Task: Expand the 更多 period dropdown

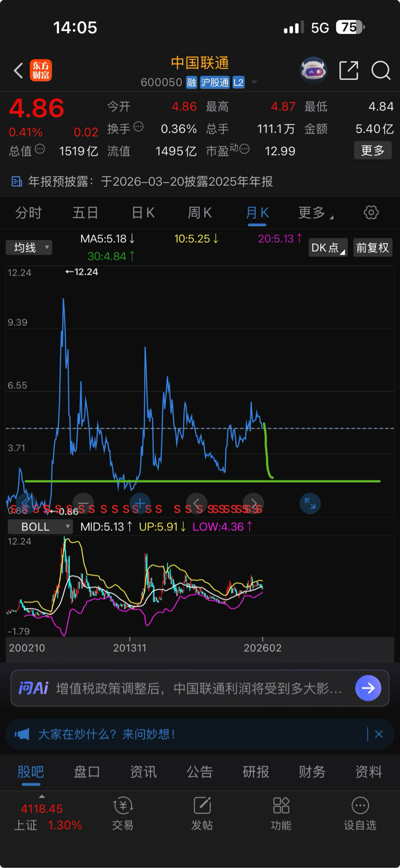Action: tap(316, 212)
